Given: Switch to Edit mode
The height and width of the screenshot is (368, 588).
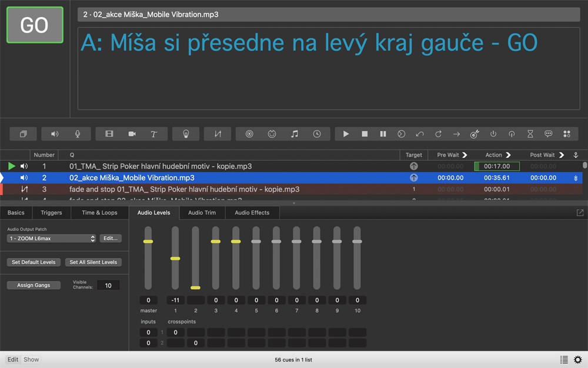Looking at the screenshot, I should [x=12, y=359].
